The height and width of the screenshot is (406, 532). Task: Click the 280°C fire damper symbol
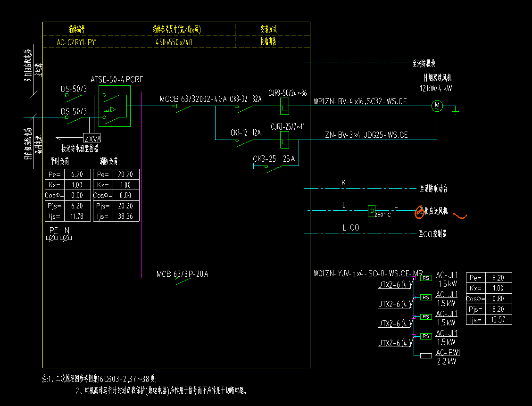click(x=372, y=211)
